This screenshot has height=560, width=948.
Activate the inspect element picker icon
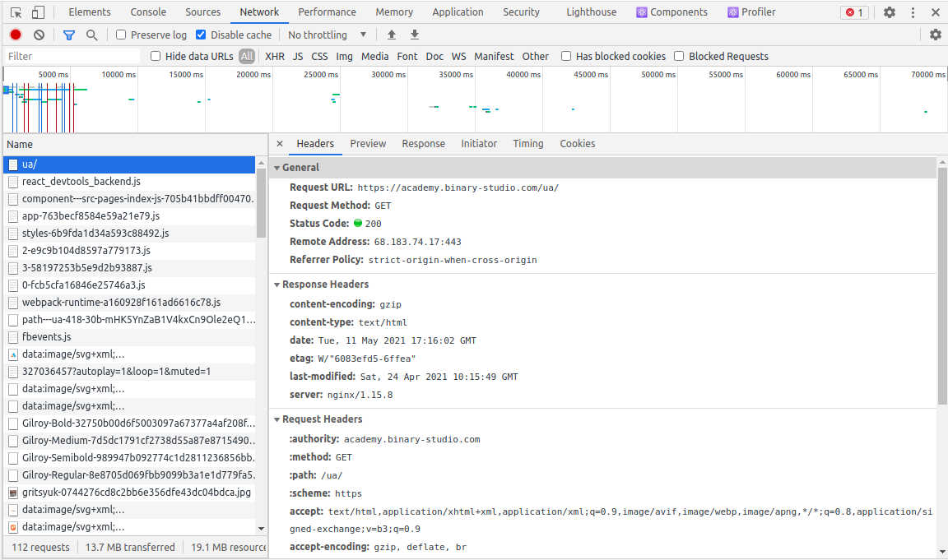tap(16, 12)
